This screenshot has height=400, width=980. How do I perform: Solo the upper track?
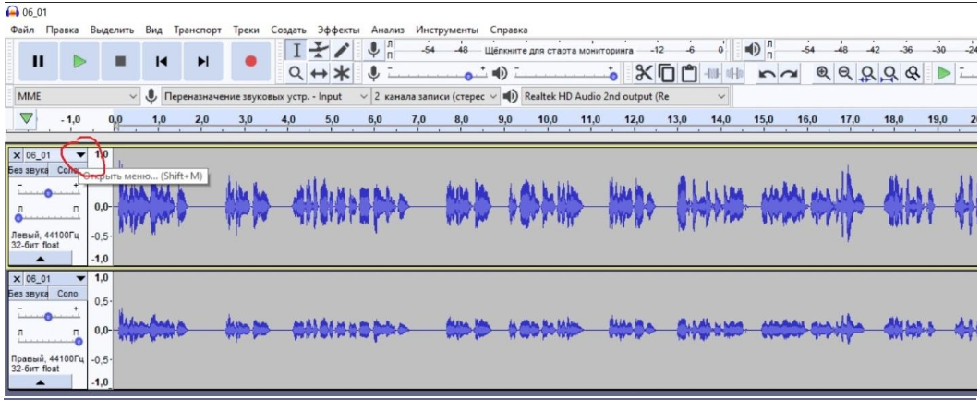tap(67, 170)
